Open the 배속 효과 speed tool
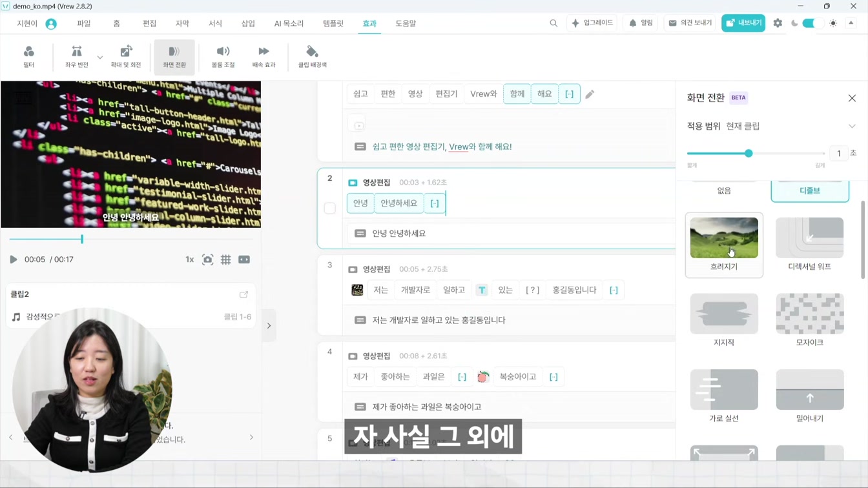This screenshot has height=488, width=868. click(263, 57)
